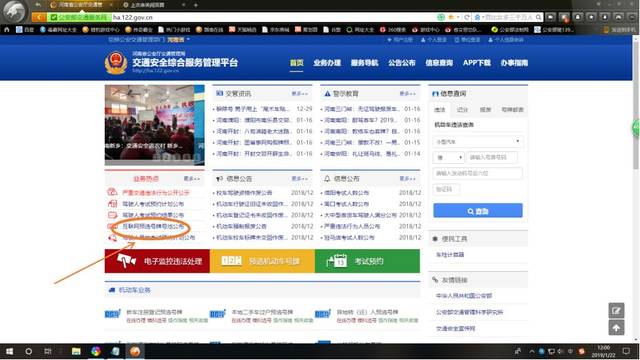Viewport: 640px width, 360px height.
Task: Click icon beside 驾驶人考试预约计划公布
Action: [x=112, y=204]
